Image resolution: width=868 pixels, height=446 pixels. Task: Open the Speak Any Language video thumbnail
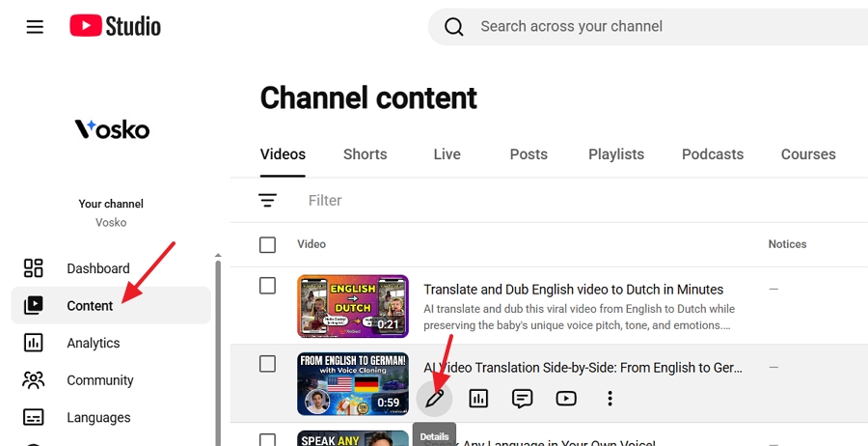coord(353,438)
